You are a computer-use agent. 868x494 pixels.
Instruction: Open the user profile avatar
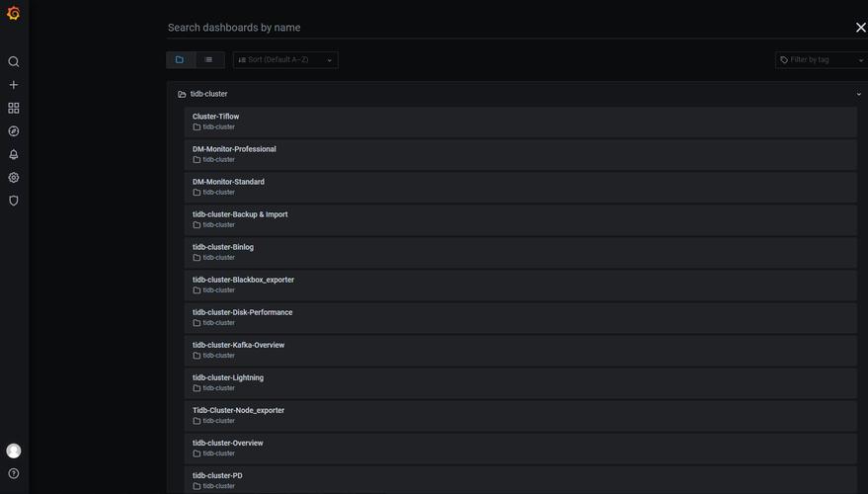14,451
